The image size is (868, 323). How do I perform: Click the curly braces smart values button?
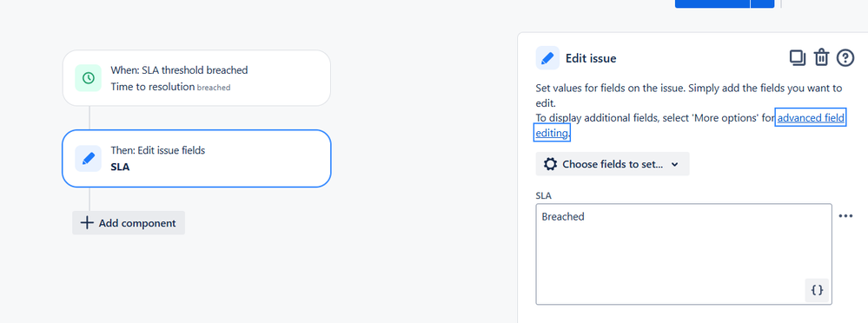coord(817,290)
